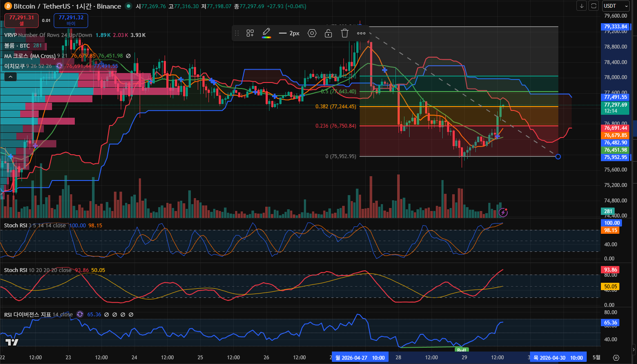This screenshot has width=637, height=364.
Task: Delete the drawing with the trash icon
Action: click(x=345, y=33)
